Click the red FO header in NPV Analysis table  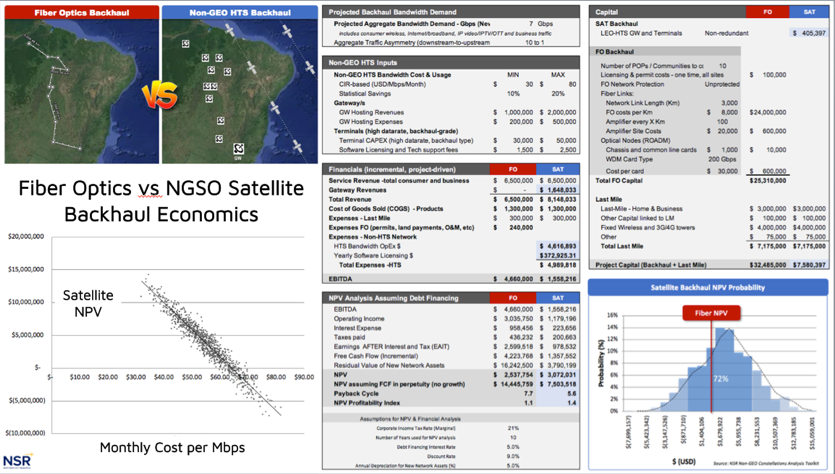point(513,298)
